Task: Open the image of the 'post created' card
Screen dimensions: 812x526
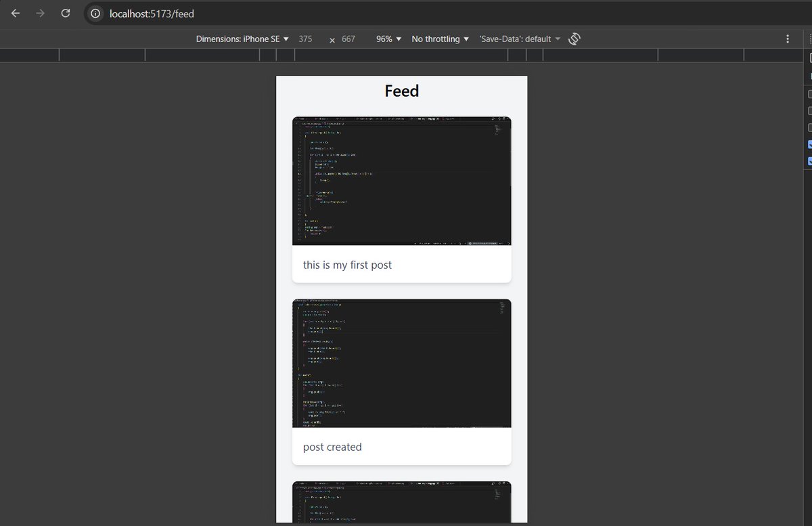Action: (402, 364)
